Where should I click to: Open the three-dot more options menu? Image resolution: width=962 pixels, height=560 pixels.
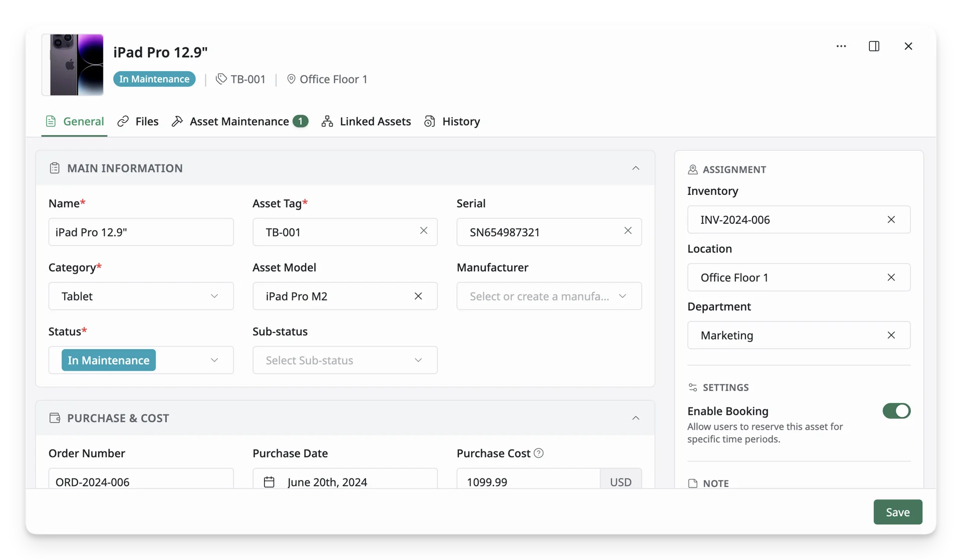pyautogui.click(x=841, y=46)
